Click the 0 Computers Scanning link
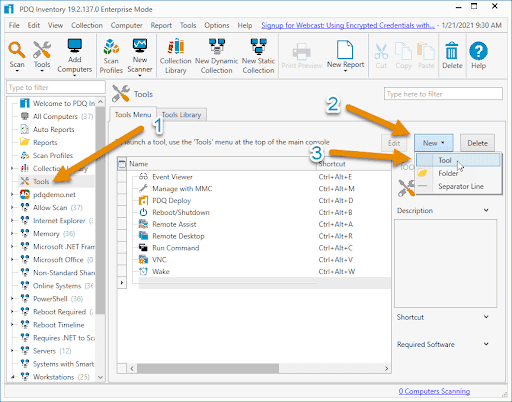 click(x=434, y=391)
